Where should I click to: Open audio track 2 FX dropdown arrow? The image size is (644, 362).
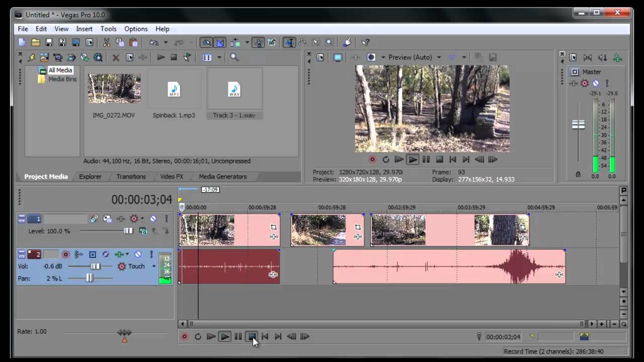[x=127, y=254]
